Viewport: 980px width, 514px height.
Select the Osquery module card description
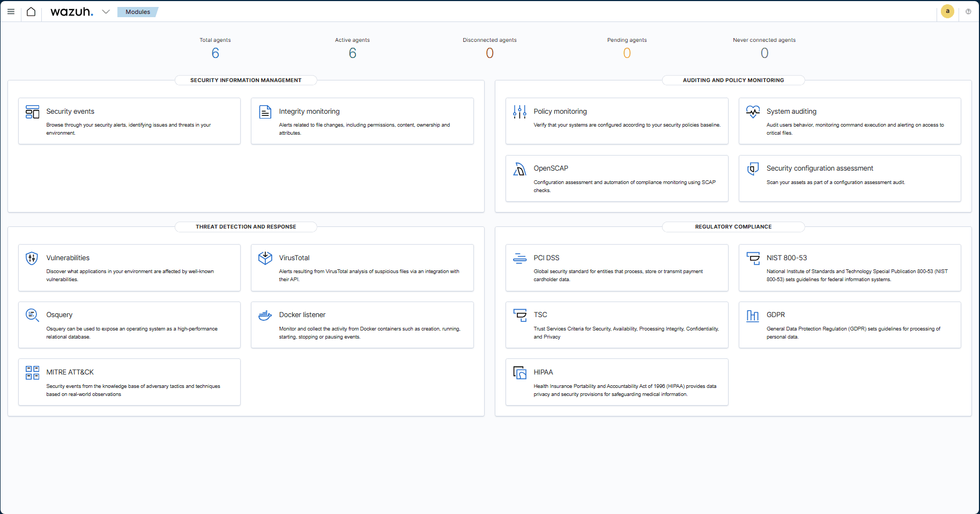coord(132,333)
